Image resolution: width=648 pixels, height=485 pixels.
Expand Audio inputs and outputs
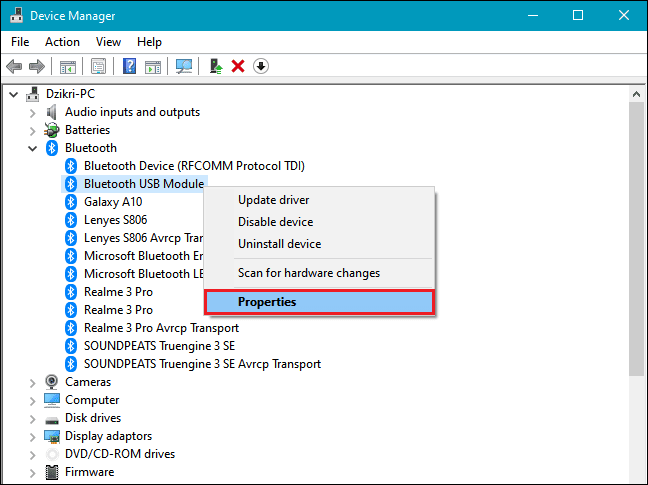[x=33, y=113]
